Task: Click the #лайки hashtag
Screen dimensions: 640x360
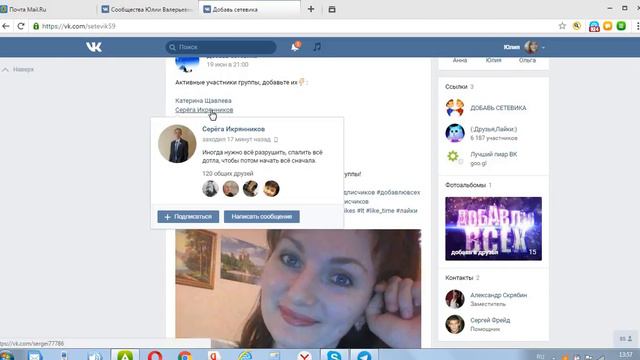Action: tap(407, 211)
